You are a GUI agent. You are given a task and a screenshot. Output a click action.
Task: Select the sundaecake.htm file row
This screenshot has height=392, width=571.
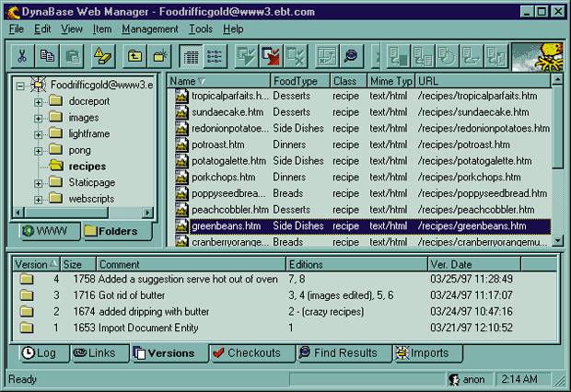coord(362,112)
